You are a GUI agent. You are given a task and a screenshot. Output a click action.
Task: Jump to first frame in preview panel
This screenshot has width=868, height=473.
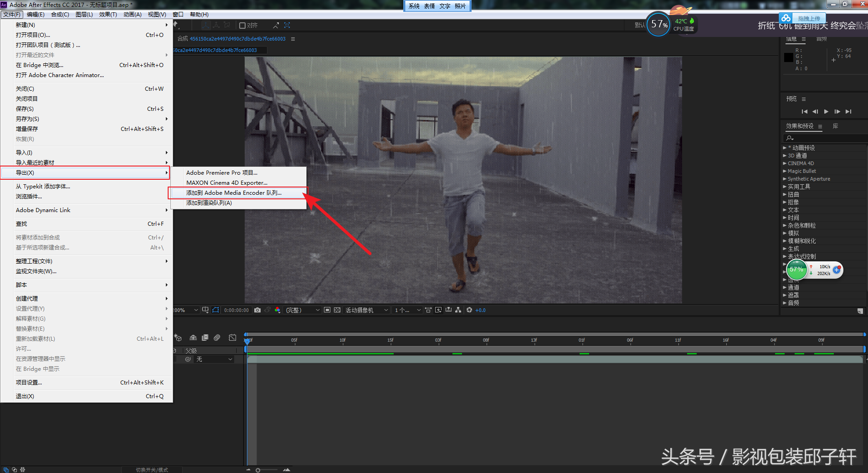[x=805, y=112]
